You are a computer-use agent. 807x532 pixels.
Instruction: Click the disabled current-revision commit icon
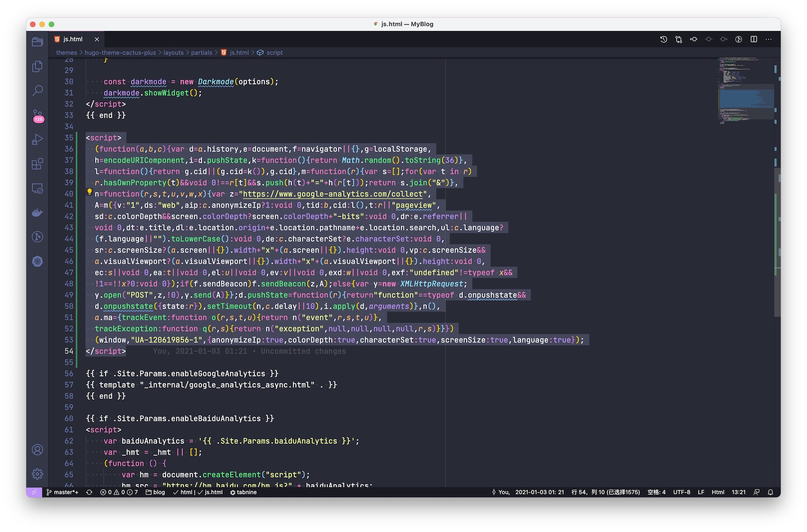click(x=709, y=39)
